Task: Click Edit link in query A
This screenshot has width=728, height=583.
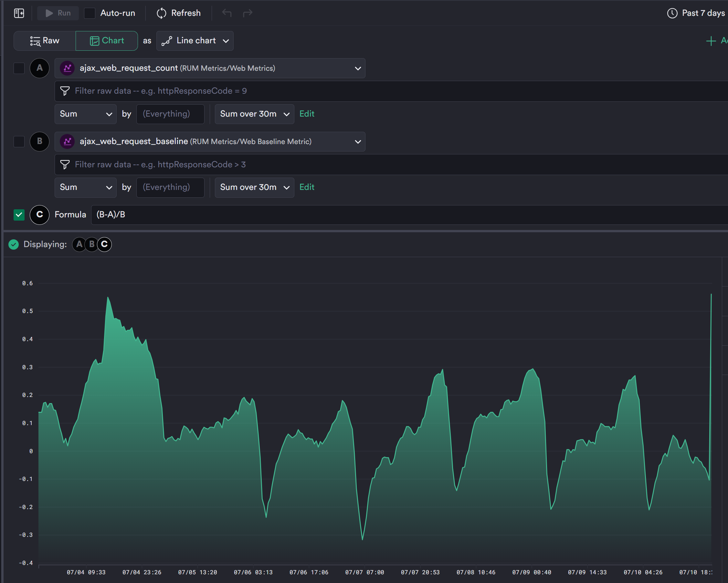Action: (x=307, y=114)
